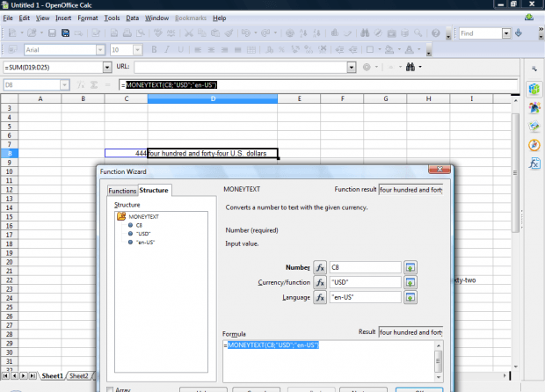This screenshot has width=545, height=392.
Task: Click the Page Preview icon
Action: pos(141,33)
